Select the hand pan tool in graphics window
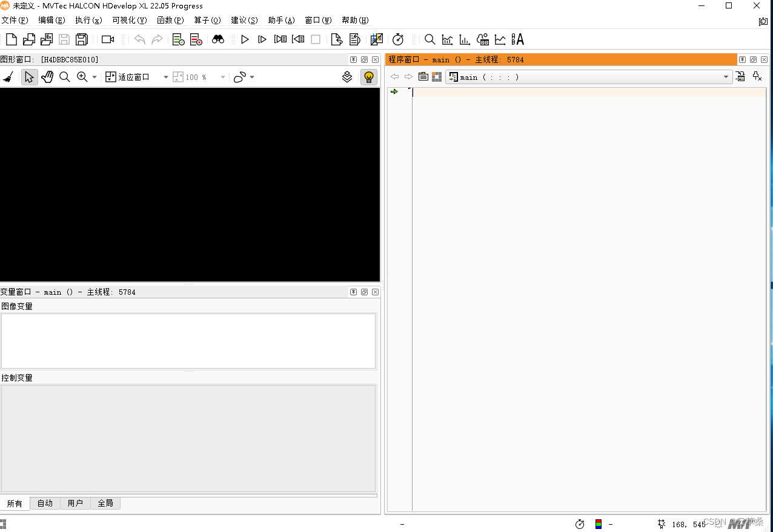 coord(47,77)
